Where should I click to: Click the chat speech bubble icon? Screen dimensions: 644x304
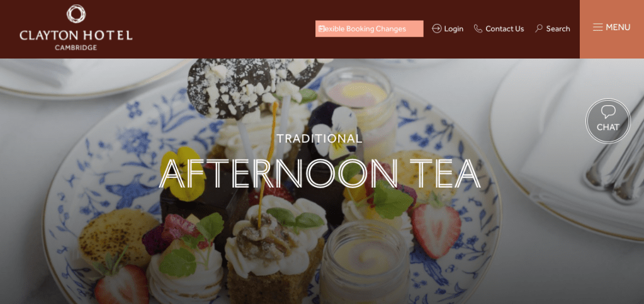click(x=608, y=112)
